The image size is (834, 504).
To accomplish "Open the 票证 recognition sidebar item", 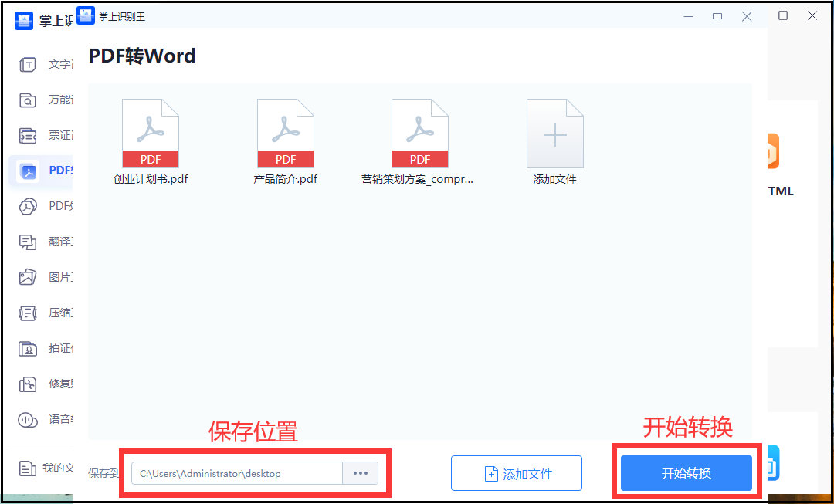I will pyautogui.click(x=46, y=135).
